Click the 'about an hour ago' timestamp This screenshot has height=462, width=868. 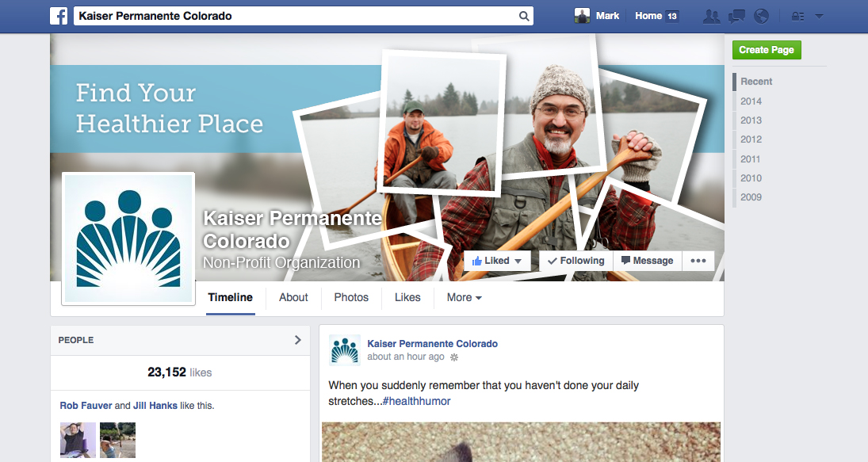pyautogui.click(x=406, y=357)
